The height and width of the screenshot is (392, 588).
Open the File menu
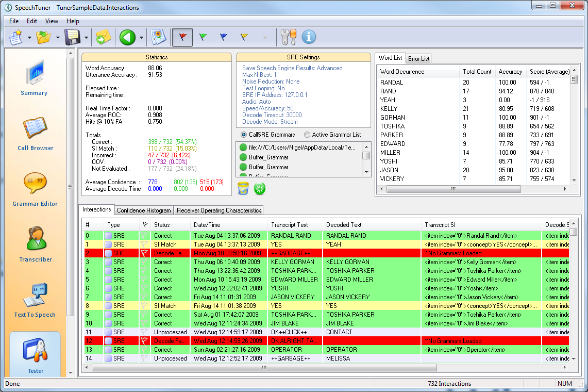point(14,21)
